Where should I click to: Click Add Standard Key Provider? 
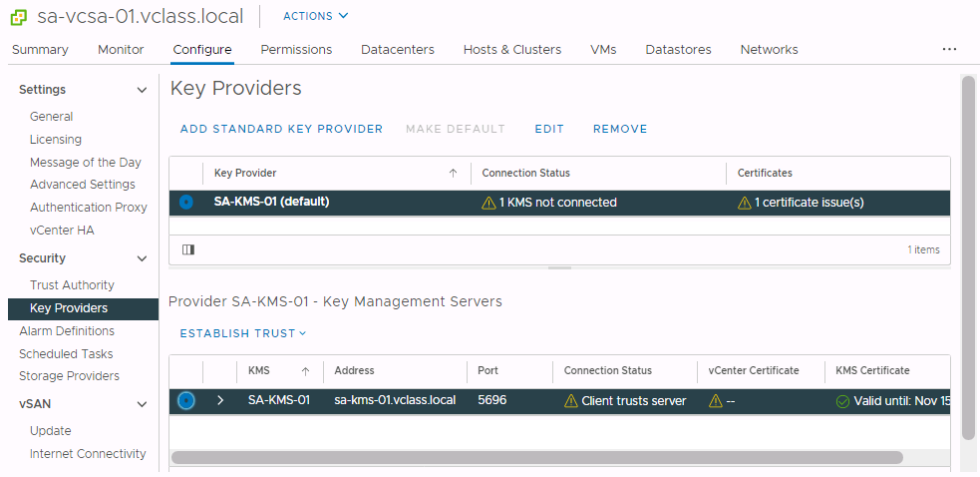281,129
